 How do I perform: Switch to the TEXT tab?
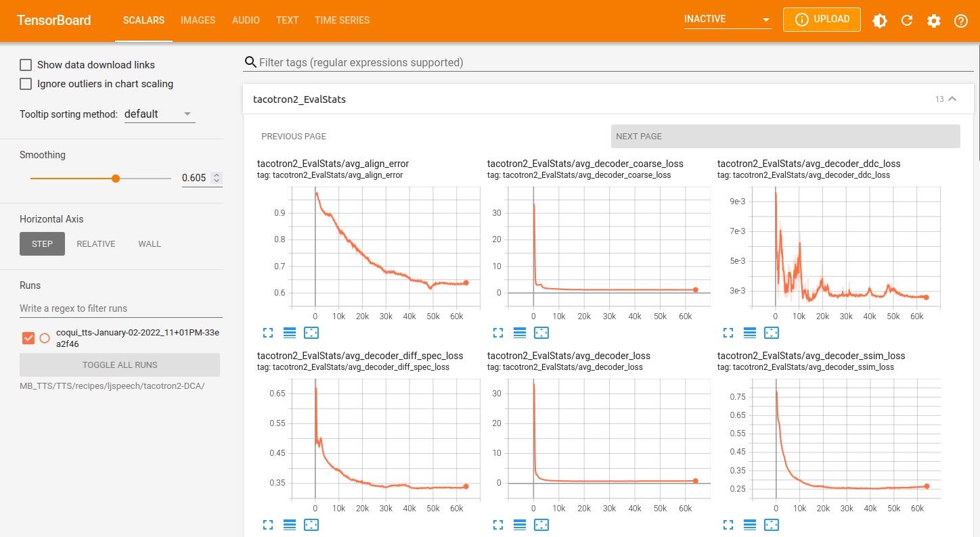coord(287,20)
